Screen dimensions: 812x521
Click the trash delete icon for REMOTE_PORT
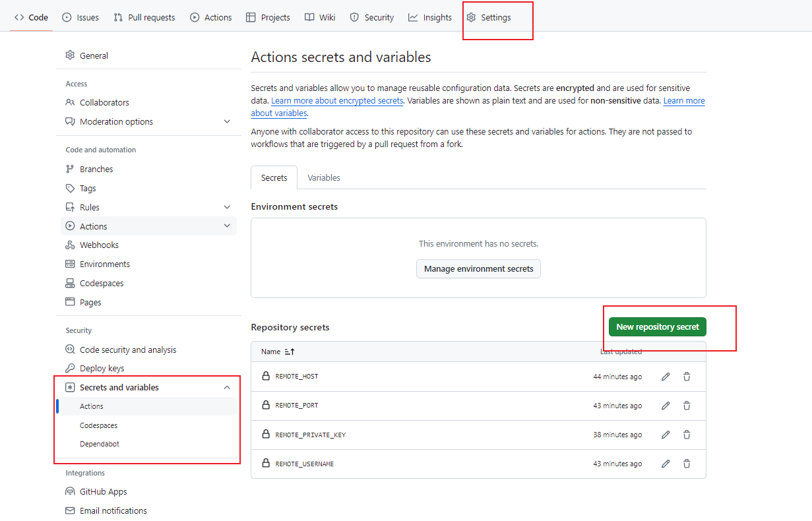tap(687, 406)
